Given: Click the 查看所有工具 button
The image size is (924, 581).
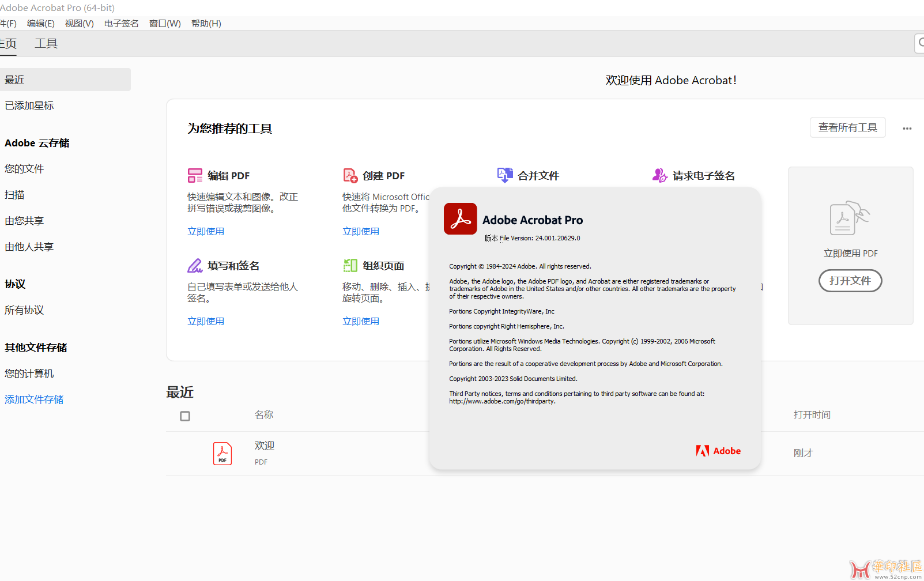Looking at the screenshot, I should (x=848, y=127).
